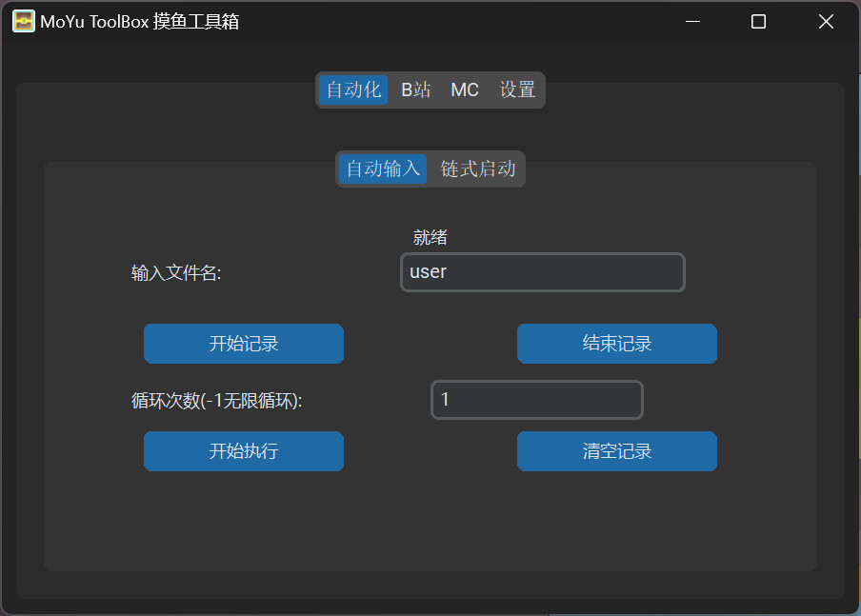Screen dimensions: 861x616
Task: Select the 自动化 tab
Action: (x=353, y=89)
